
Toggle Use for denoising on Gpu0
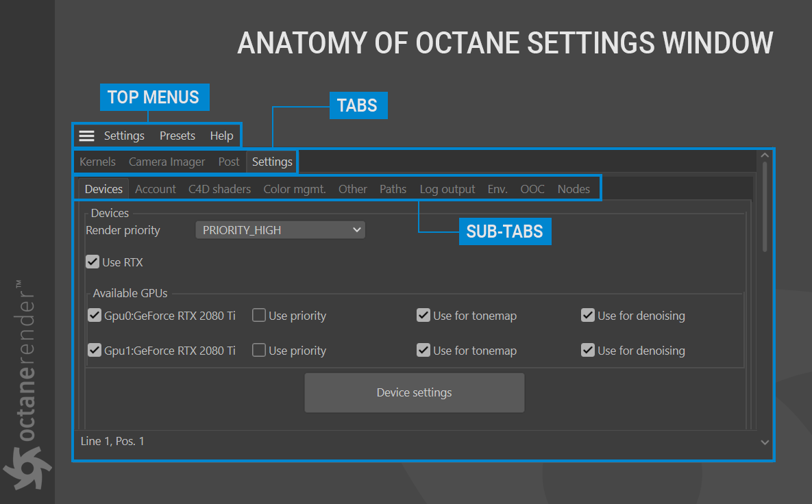click(x=588, y=316)
